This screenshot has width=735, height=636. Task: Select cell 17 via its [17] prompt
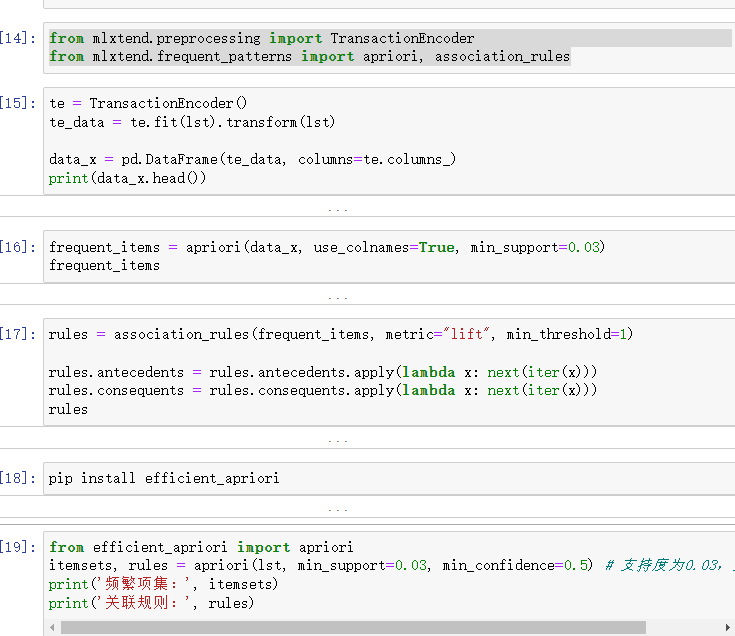[x=17, y=334]
